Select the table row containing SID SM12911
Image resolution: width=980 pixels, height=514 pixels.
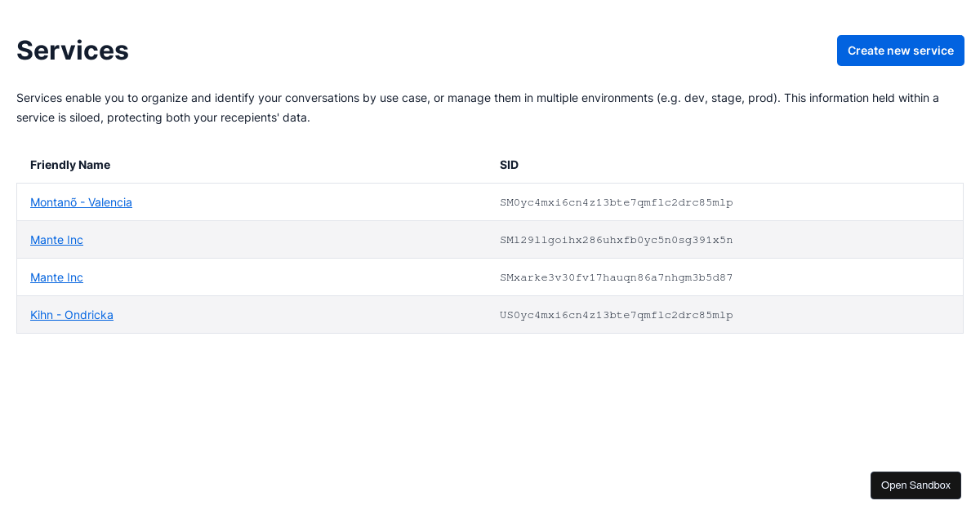pos(490,240)
